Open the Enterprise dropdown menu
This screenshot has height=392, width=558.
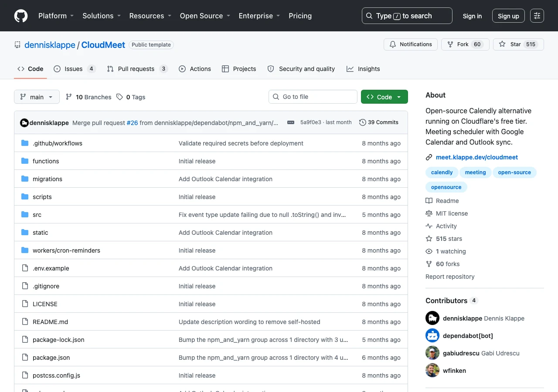click(259, 16)
